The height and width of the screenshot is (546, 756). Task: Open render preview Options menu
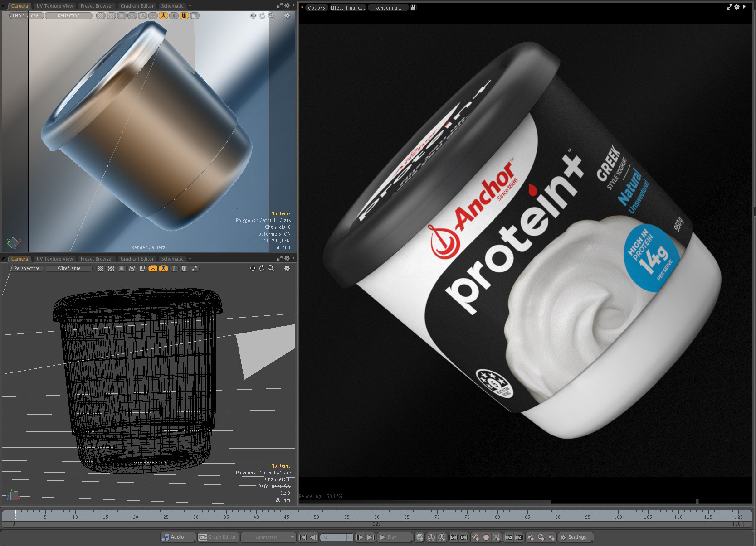(316, 8)
